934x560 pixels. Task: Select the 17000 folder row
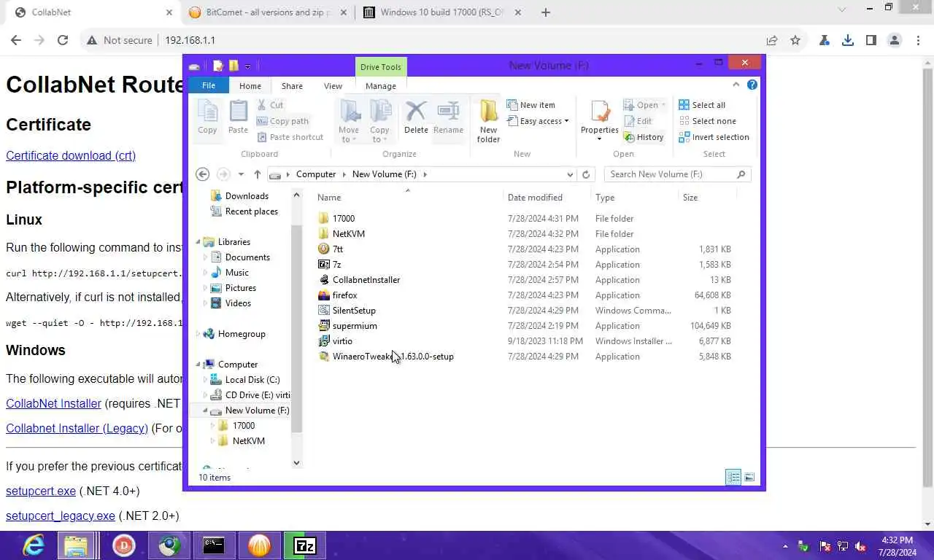click(x=525, y=219)
